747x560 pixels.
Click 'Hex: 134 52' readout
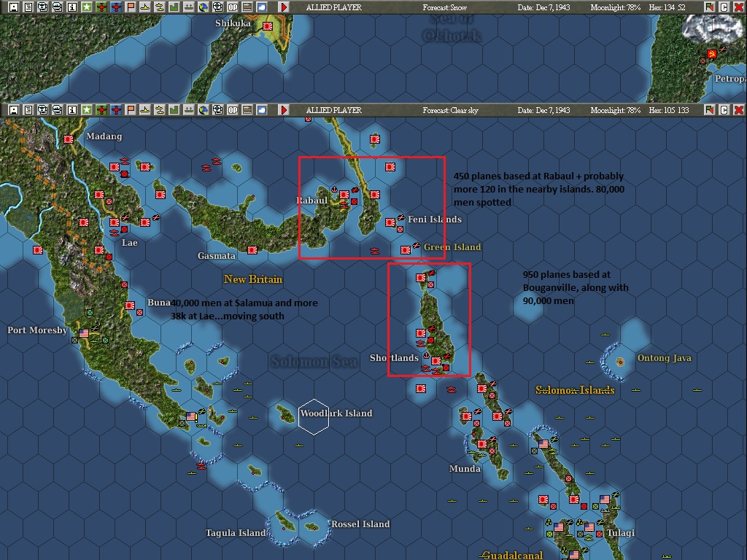click(667, 7)
